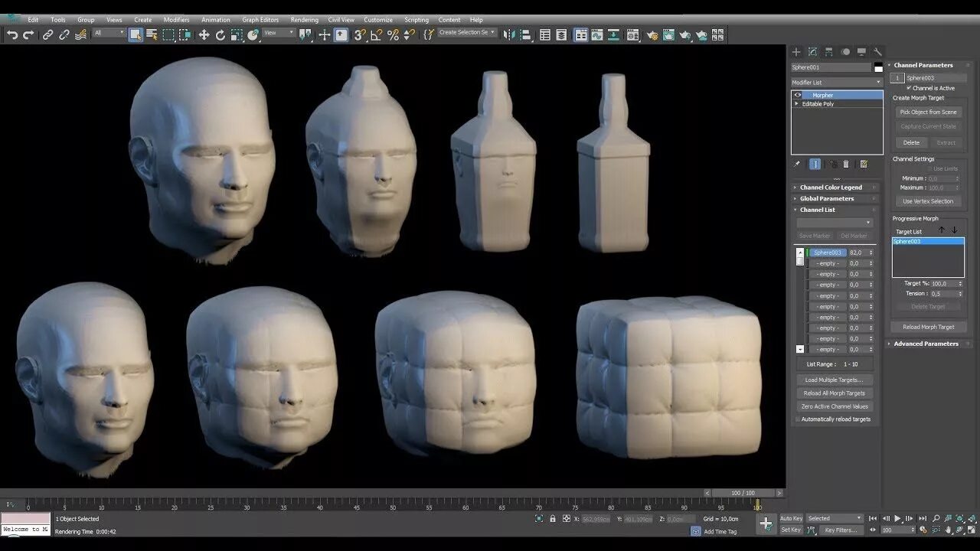Enable Automatically reload targets checkbox

(x=797, y=419)
